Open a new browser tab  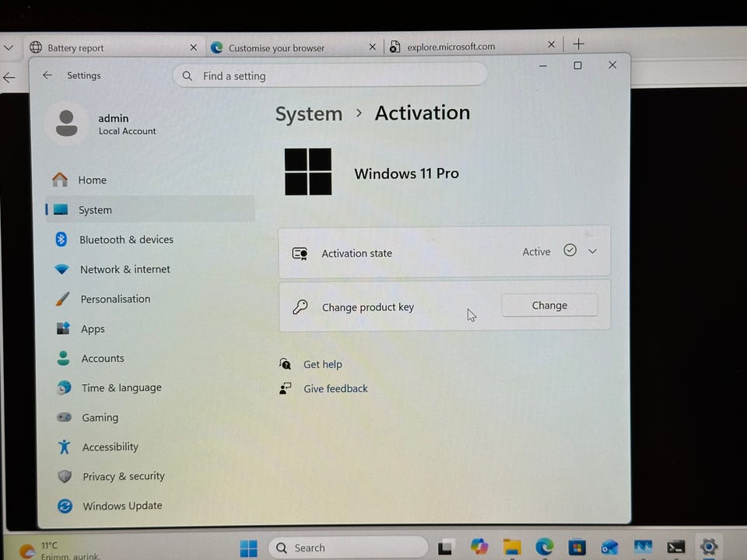coord(578,44)
